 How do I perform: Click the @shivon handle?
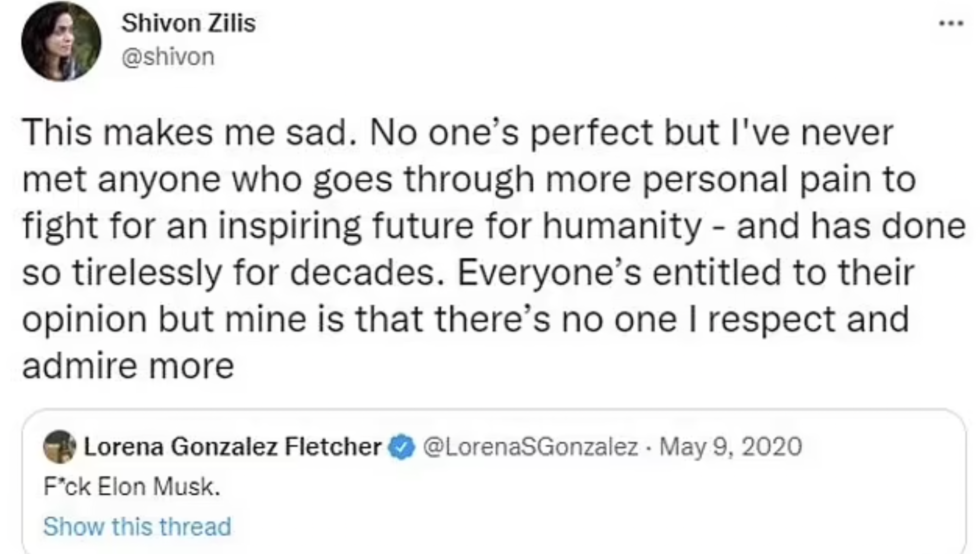(167, 57)
